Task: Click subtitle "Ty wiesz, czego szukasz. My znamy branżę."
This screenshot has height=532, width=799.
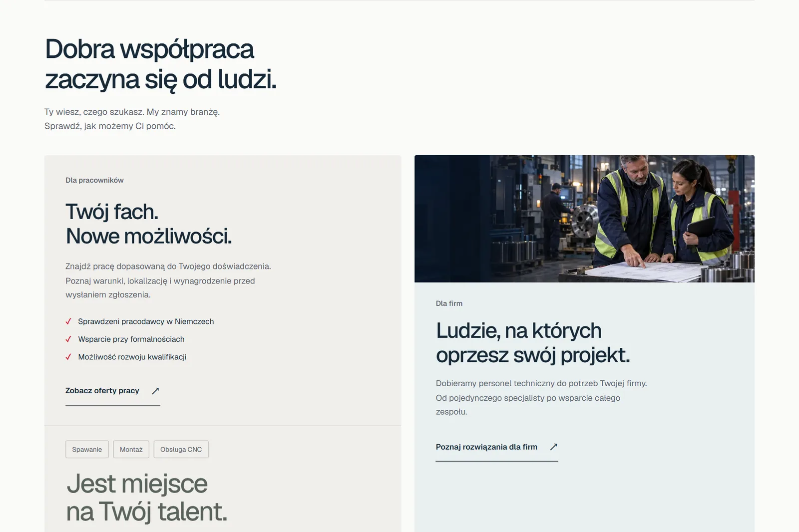Action: (x=132, y=112)
